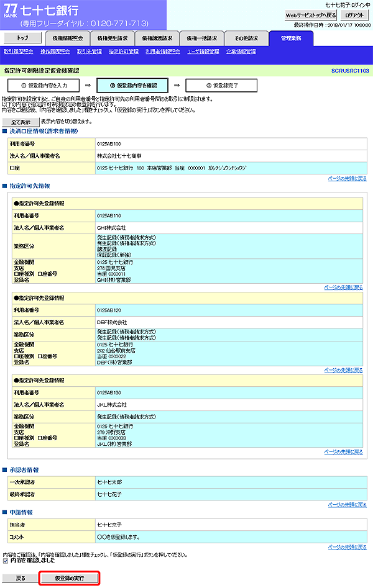Open the 操作履歴照会 submenu link
The width and height of the screenshot is (373, 588).
(54, 52)
